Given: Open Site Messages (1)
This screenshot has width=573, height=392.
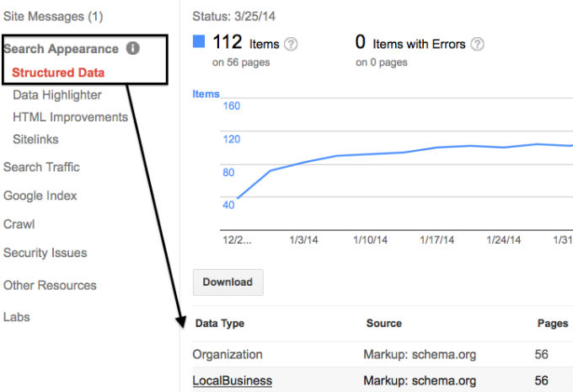Looking at the screenshot, I should (53, 17).
